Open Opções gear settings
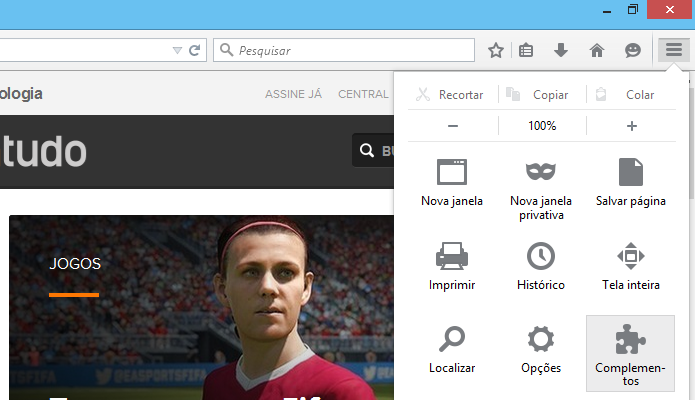Image resolution: width=695 pixels, height=400 pixels. [x=541, y=350]
